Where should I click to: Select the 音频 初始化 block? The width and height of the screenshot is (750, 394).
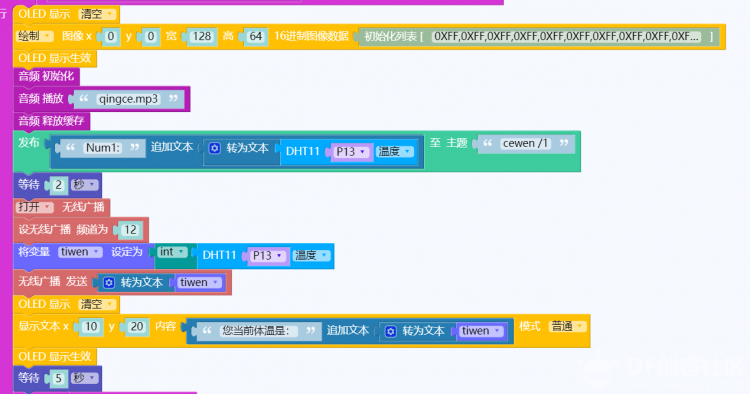pyautogui.click(x=46, y=76)
